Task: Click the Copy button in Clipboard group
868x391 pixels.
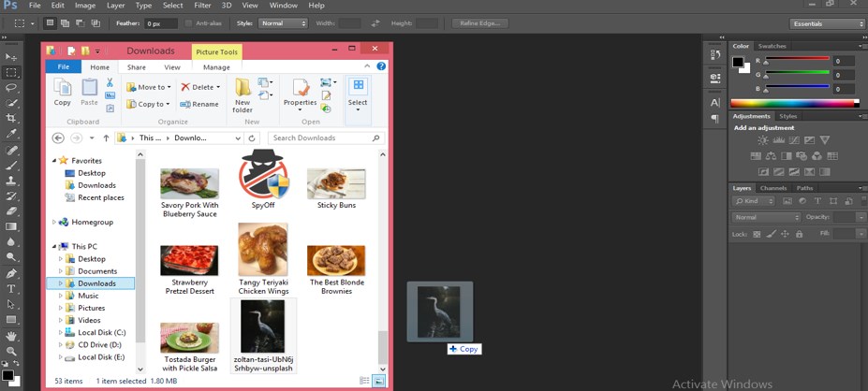Action: 62,92
